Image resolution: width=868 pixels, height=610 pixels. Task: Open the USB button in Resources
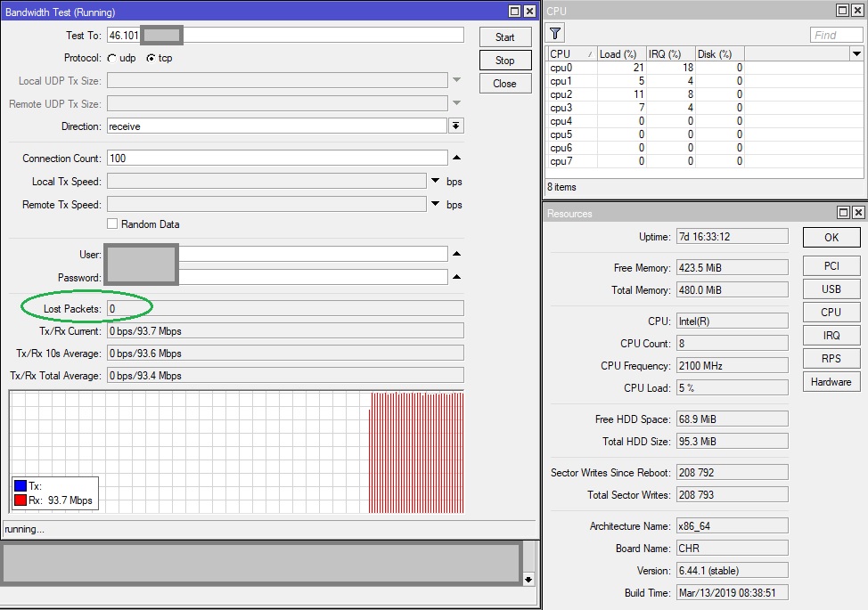pos(831,289)
